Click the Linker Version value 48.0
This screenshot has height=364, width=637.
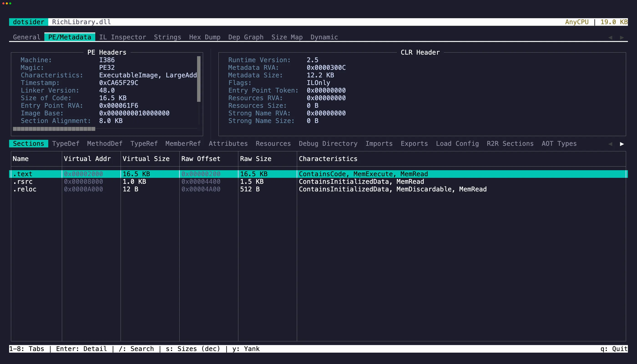click(x=107, y=91)
